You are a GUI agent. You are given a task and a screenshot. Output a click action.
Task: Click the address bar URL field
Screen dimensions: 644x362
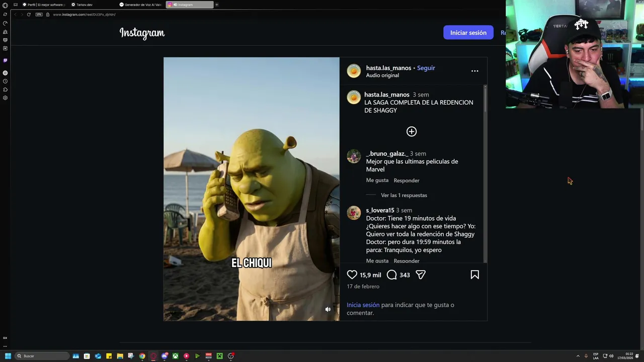tap(84, 15)
